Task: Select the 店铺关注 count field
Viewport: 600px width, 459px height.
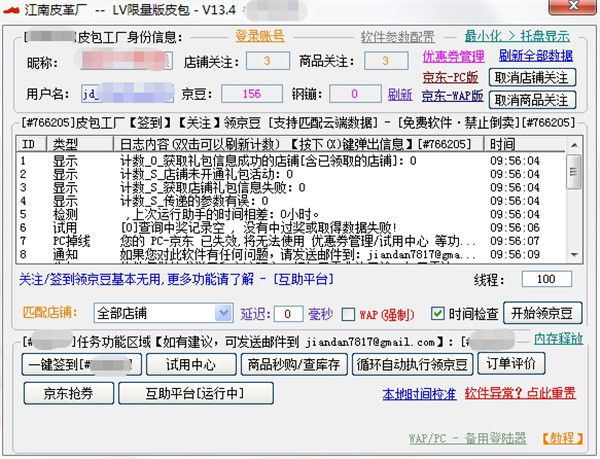Action: pyautogui.click(x=268, y=61)
